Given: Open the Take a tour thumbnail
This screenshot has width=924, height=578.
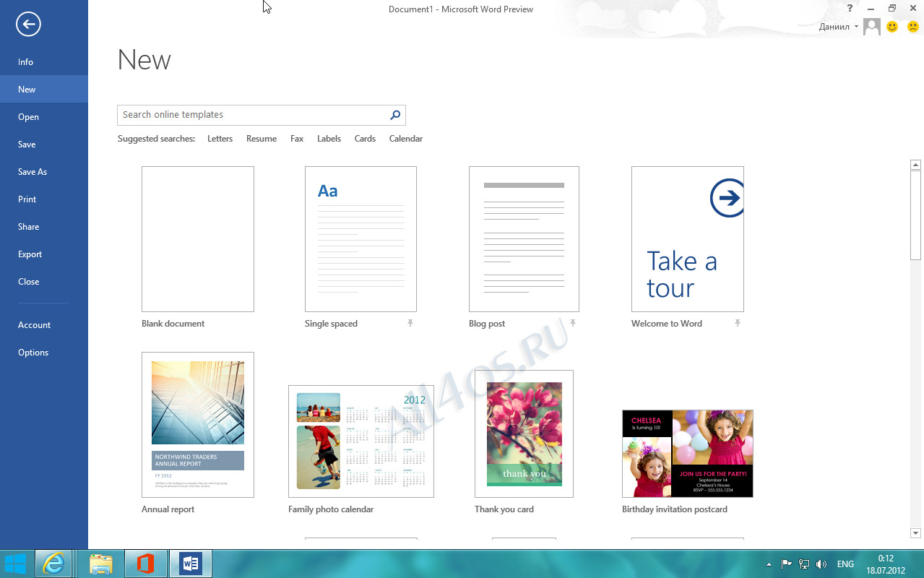Looking at the screenshot, I should pyautogui.click(x=688, y=239).
